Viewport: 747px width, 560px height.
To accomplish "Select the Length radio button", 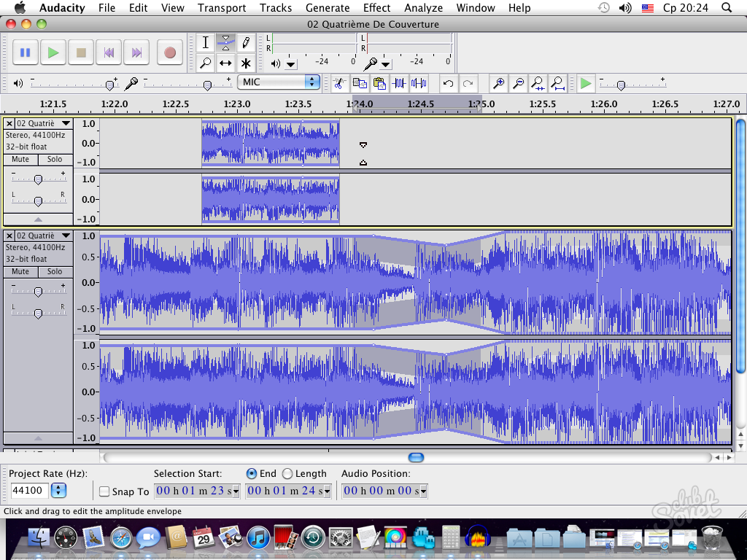I will click(287, 473).
